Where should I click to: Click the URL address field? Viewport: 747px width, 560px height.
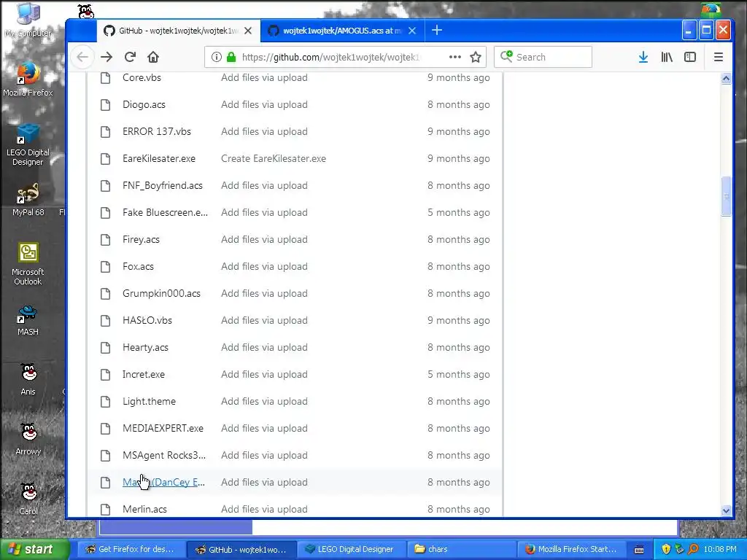click(331, 57)
